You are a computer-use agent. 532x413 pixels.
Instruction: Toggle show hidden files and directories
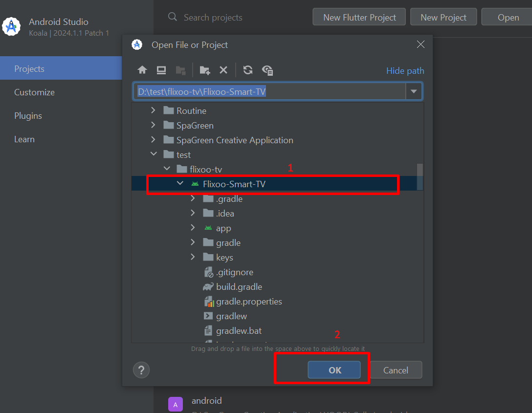(267, 70)
